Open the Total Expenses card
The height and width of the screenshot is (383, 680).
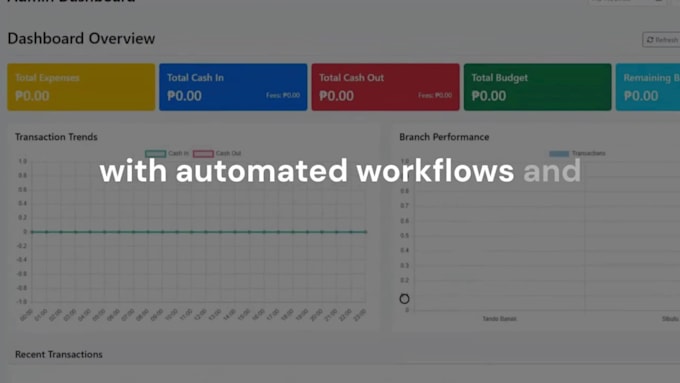pyautogui.click(x=81, y=87)
